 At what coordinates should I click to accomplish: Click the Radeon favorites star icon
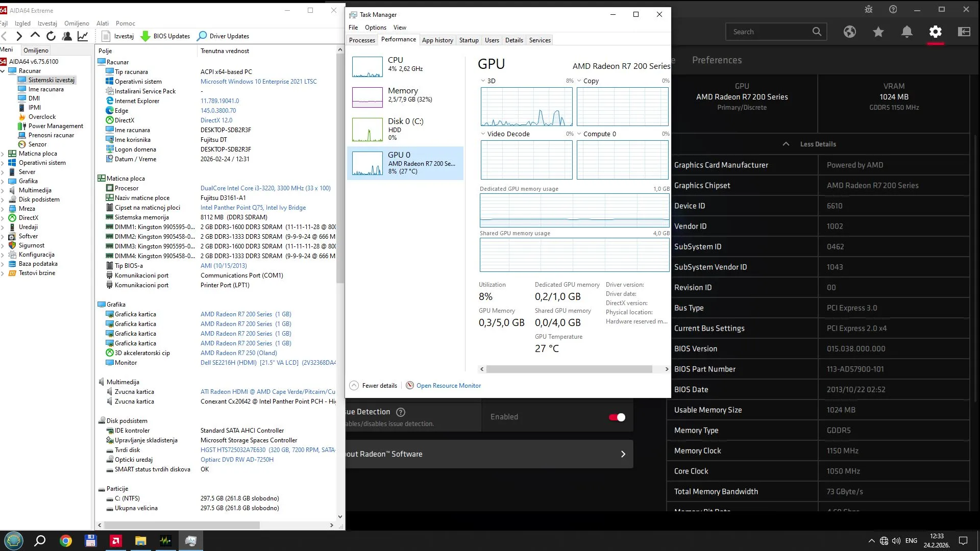878,32
